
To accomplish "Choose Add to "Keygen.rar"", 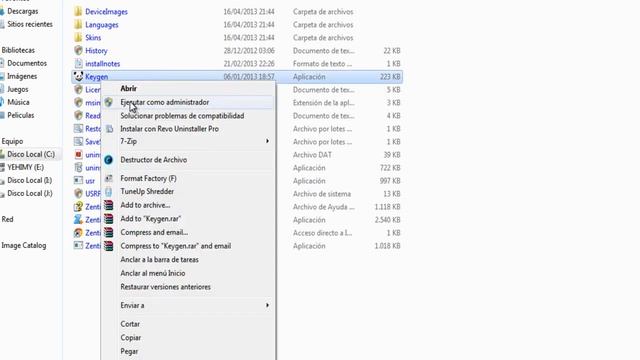I will coord(150,219).
